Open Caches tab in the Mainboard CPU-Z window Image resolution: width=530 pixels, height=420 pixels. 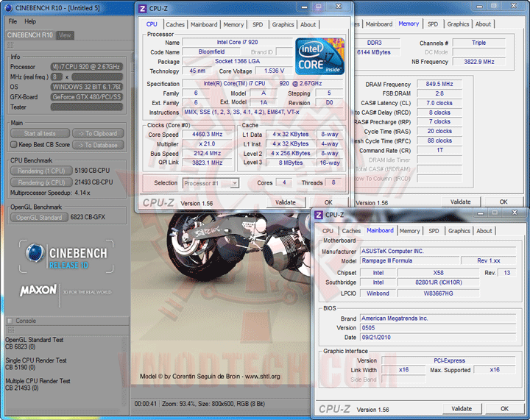point(351,231)
